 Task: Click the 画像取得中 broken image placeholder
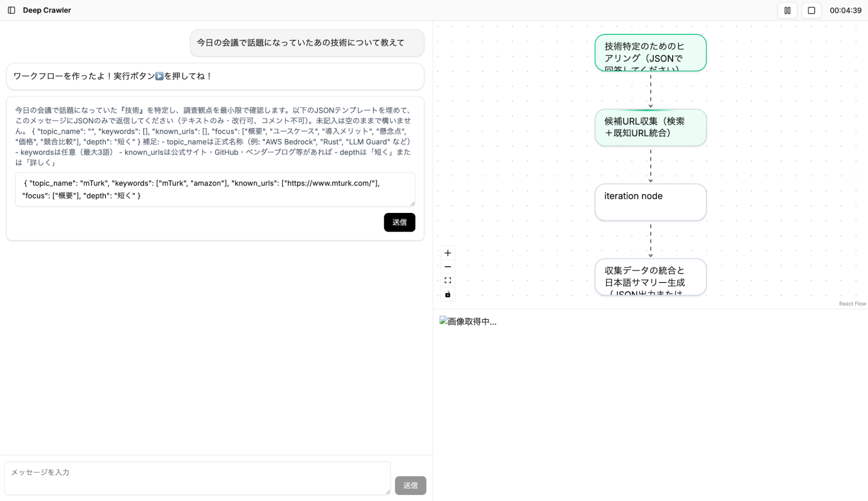coord(468,322)
